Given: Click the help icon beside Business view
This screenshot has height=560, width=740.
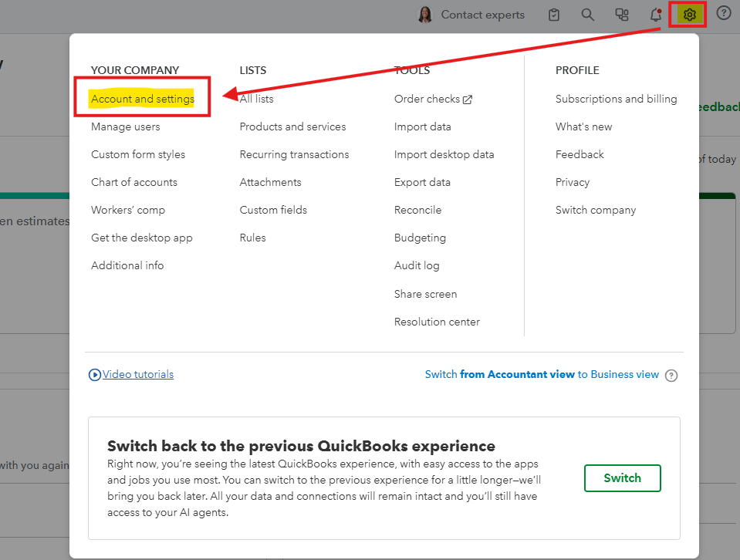Looking at the screenshot, I should 671,376.
